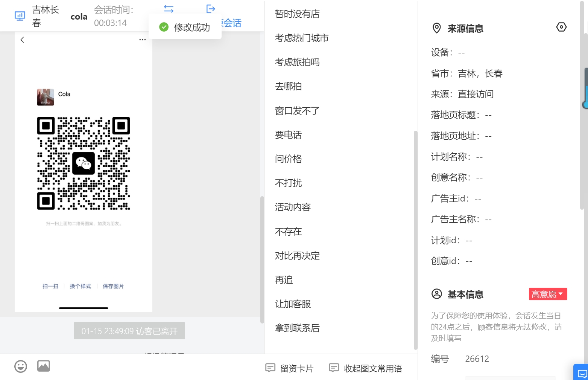The height and width of the screenshot is (380, 588).
Task: Click 扫一扫 link in QR image
Action: click(50, 286)
